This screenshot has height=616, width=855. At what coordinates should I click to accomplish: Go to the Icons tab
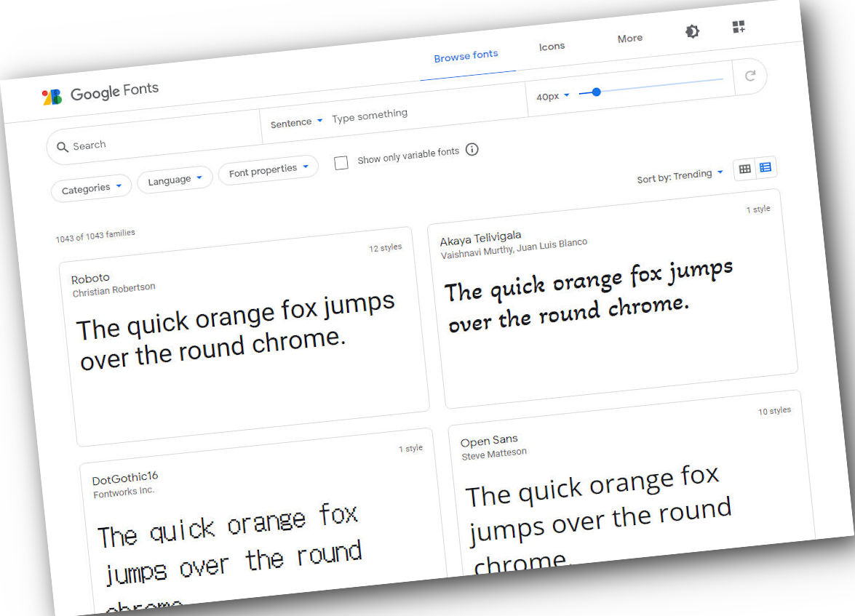click(x=552, y=47)
